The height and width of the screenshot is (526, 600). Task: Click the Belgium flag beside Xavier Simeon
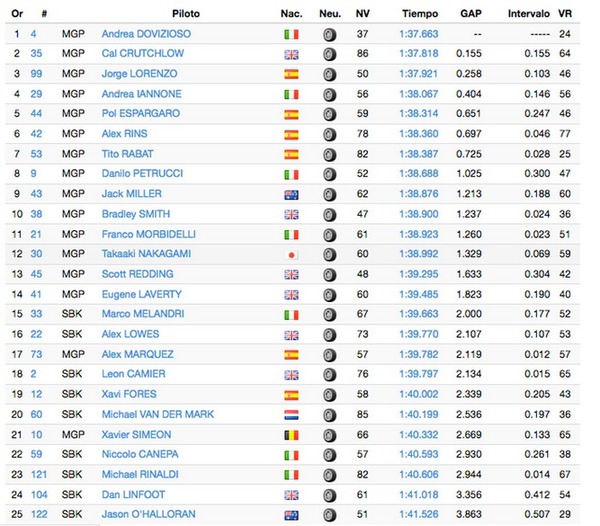(x=291, y=435)
